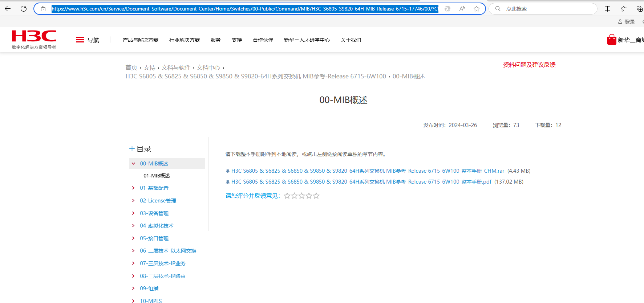
Task: Click the red shopping bag icon
Action: click(x=612, y=40)
